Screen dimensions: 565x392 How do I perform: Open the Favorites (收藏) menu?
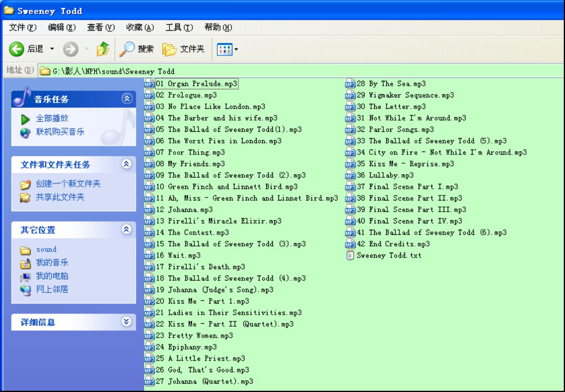pyautogui.click(x=140, y=27)
